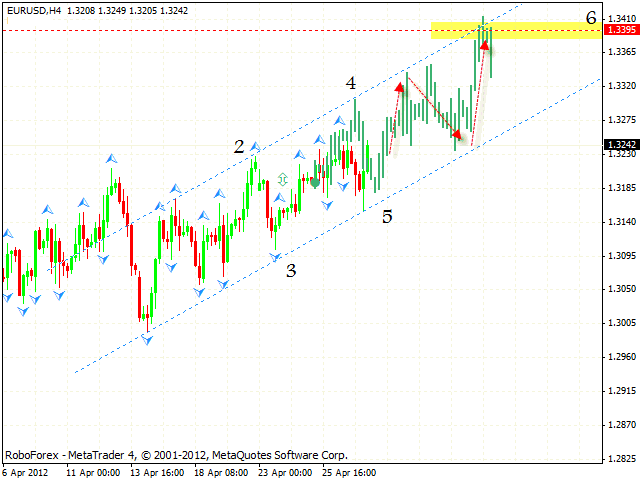Click wave label 5 near the lower channel line
This screenshot has width=640, height=480.
pos(386,216)
